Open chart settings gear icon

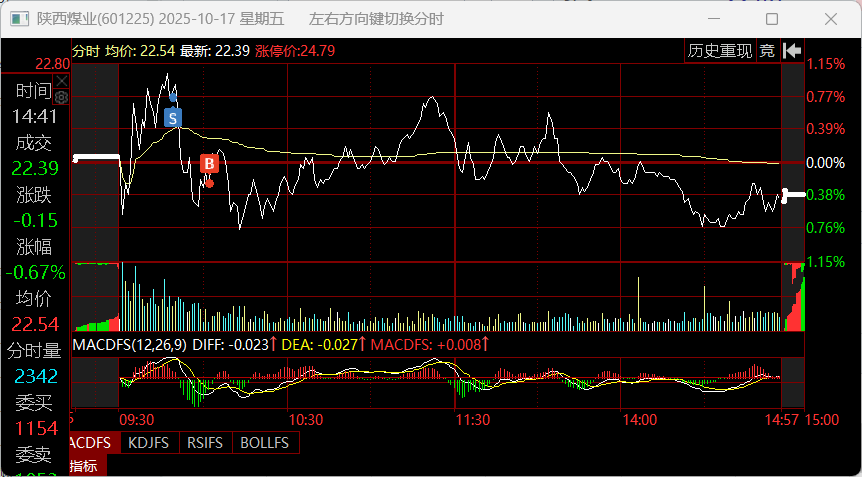coord(61,97)
